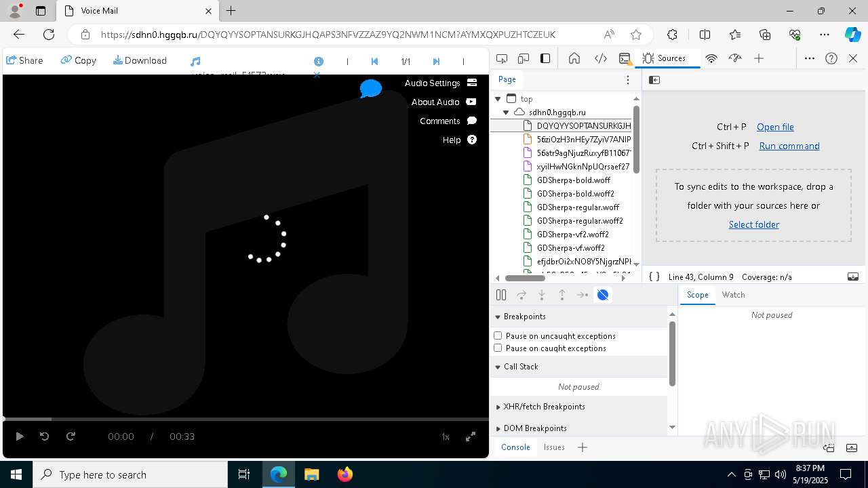
Task: Toggle deactivate breakpoints
Action: (x=603, y=295)
